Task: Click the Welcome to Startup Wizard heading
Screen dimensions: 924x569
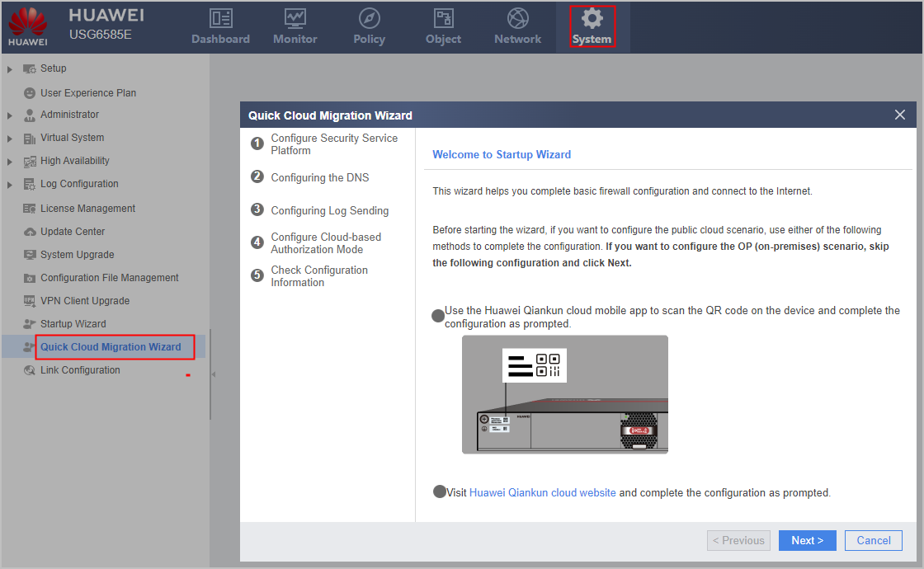Action: point(502,154)
